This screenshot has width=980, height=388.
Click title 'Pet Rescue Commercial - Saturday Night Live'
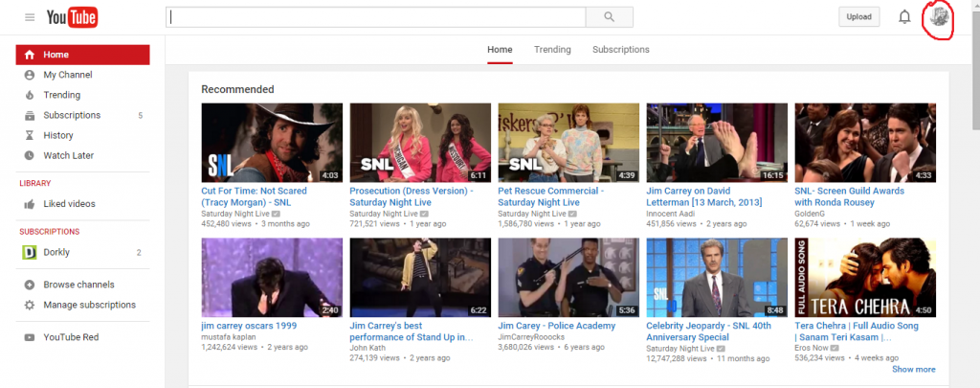tap(550, 196)
